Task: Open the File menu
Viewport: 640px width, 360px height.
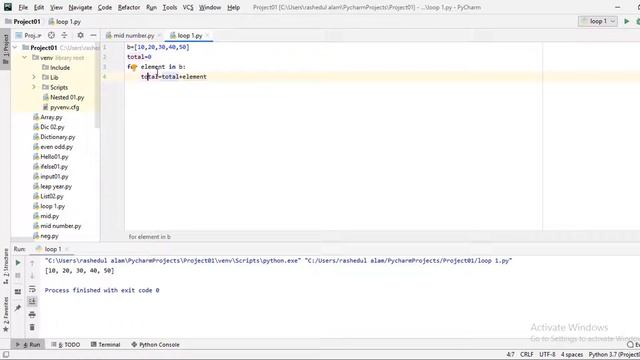Action: pos(23,7)
